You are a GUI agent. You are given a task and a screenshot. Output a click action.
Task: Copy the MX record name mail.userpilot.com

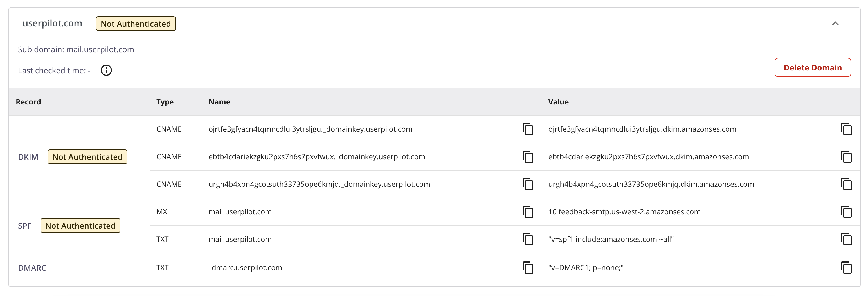click(x=528, y=212)
